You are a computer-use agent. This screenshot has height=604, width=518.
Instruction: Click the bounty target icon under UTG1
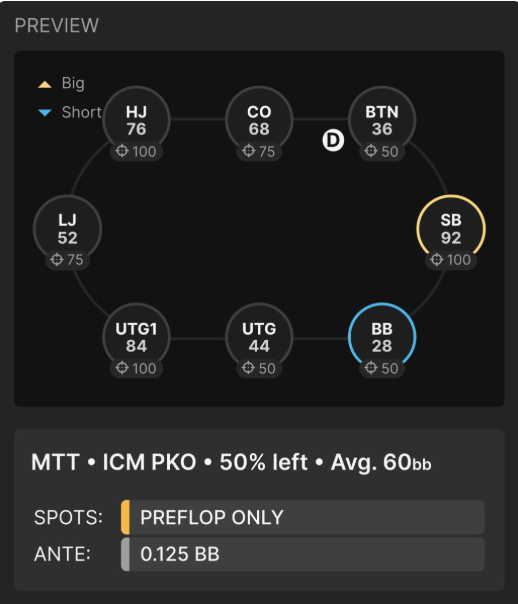coord(122,368)
